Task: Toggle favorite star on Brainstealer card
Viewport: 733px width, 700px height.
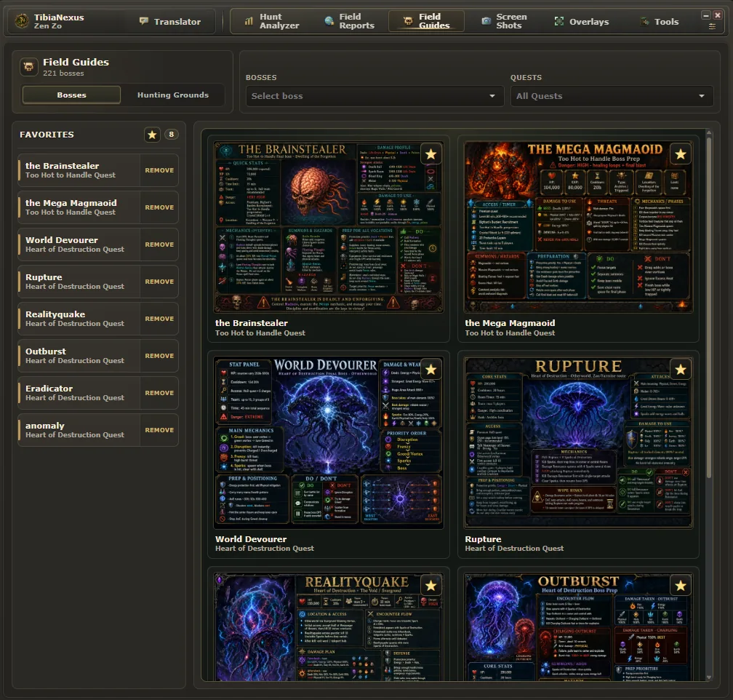Action: pos(430,154)
